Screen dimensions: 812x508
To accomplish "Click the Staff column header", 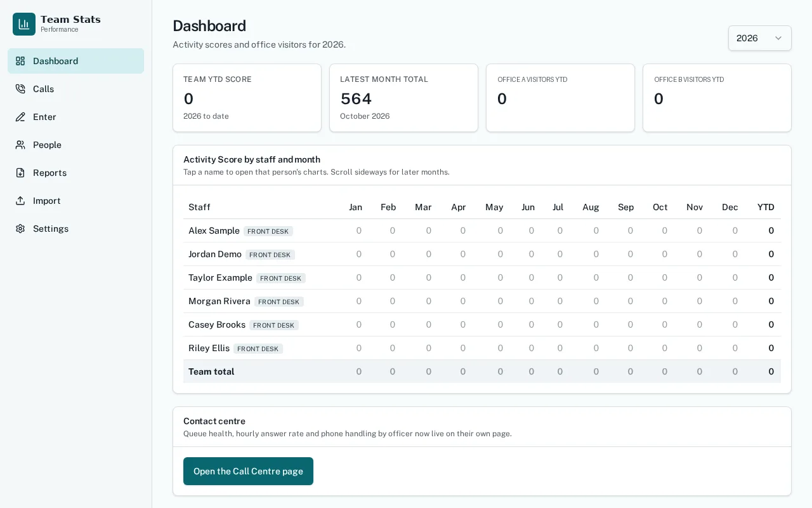I will (199, 207).
